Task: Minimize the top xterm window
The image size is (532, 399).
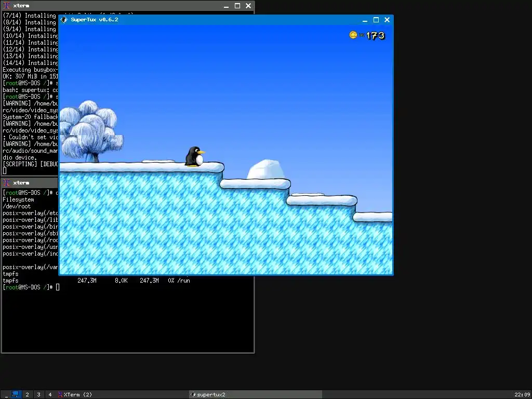Action: (227, 6)
